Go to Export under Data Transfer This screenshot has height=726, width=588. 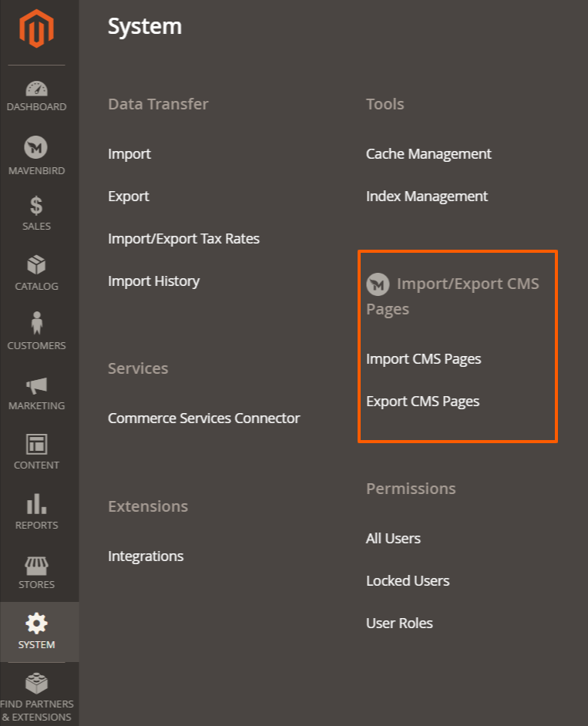point(128,197)
